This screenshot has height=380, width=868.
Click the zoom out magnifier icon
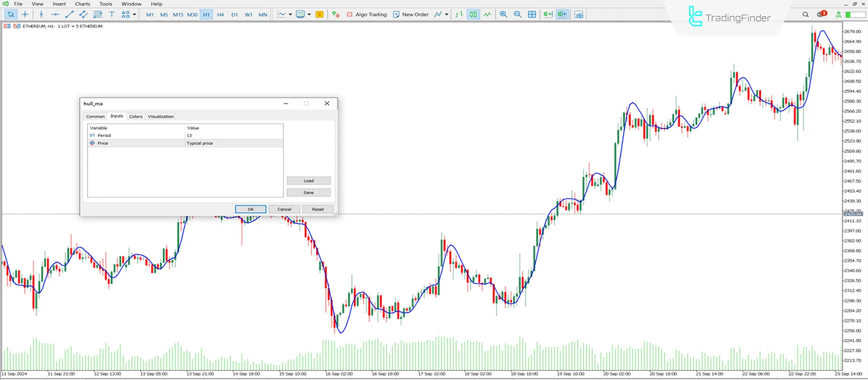point(518,14)
